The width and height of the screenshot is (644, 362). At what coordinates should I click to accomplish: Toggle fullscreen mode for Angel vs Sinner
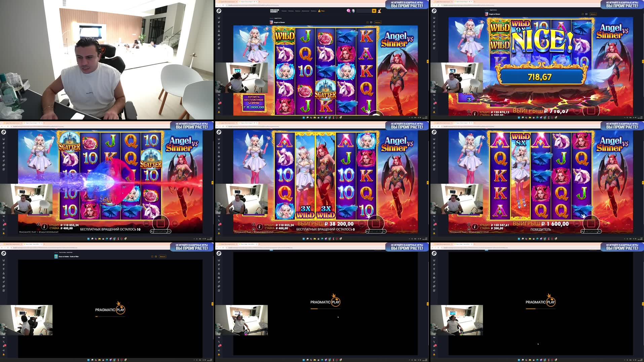coord(367,23)
